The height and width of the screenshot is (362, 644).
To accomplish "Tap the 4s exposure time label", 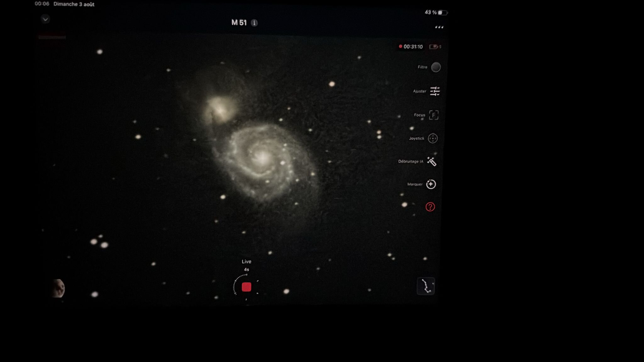I will point(247,270).
